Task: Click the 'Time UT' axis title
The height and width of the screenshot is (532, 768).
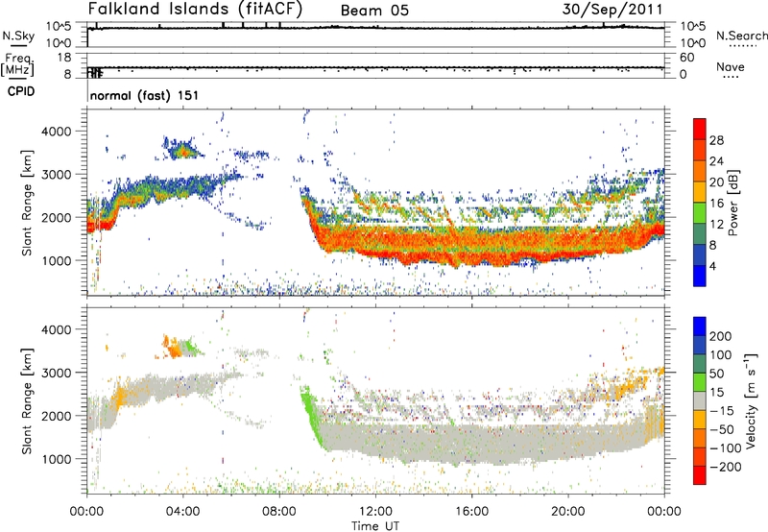Action: [x=375, y=525]
